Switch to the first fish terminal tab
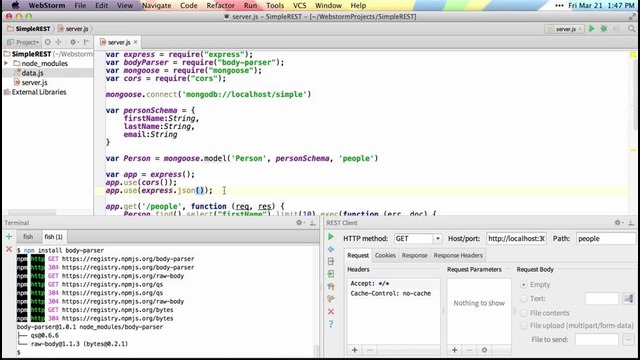640x360 pixels. (x=28, y=237)
